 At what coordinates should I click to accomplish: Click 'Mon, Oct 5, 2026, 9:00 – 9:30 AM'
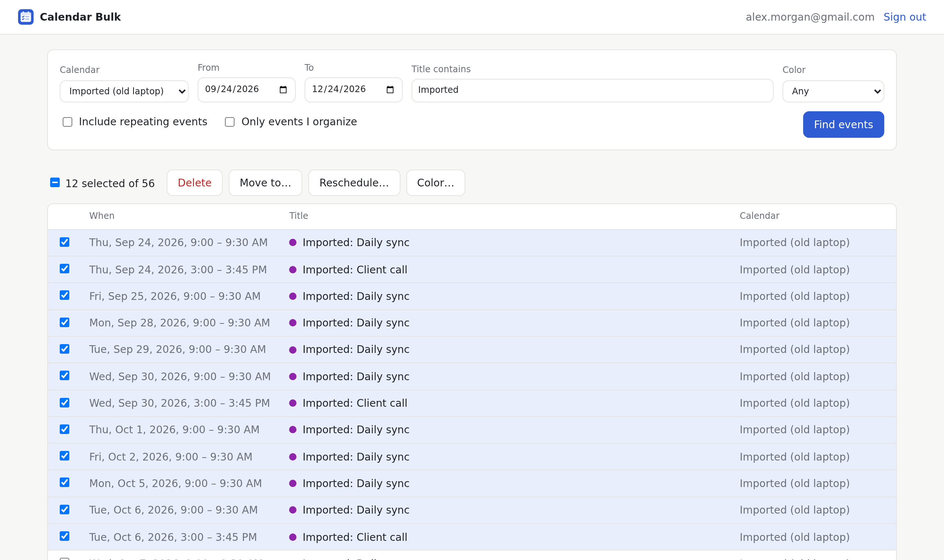(x=175, y=483)
